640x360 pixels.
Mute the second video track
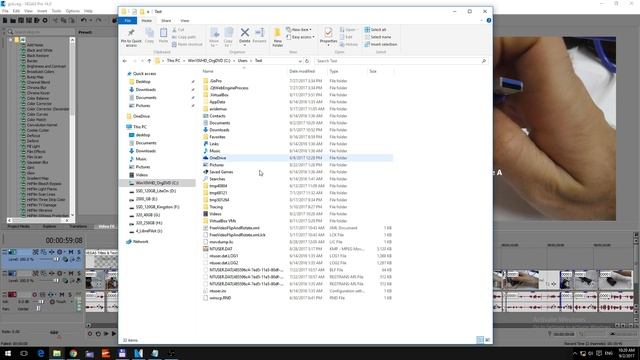coord(71,273)
